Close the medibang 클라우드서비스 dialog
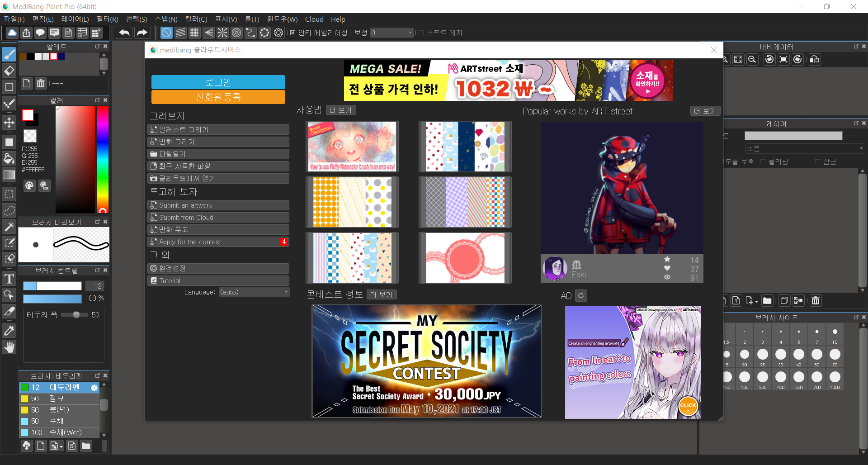 [714, 50]
